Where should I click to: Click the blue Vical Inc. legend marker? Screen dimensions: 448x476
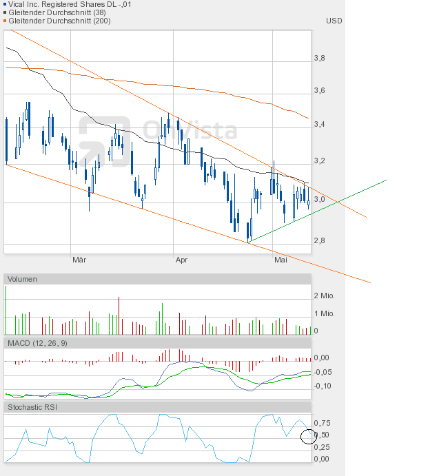(x=6, y=5)
